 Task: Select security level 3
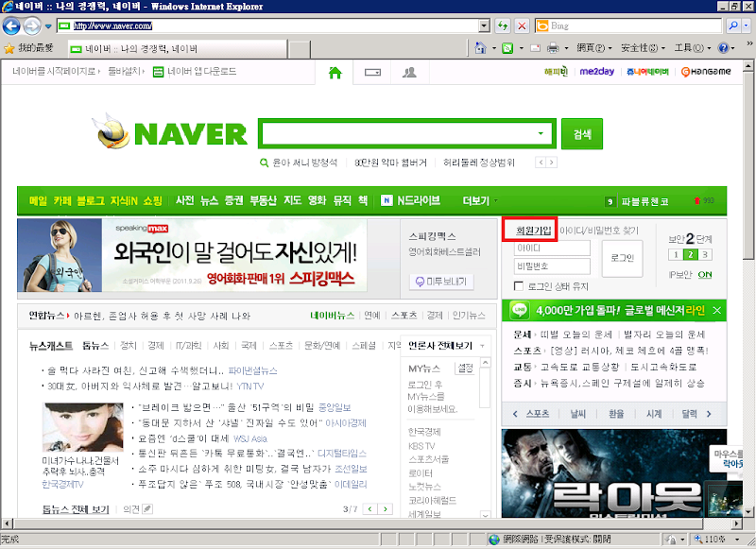tap(705, 254)
